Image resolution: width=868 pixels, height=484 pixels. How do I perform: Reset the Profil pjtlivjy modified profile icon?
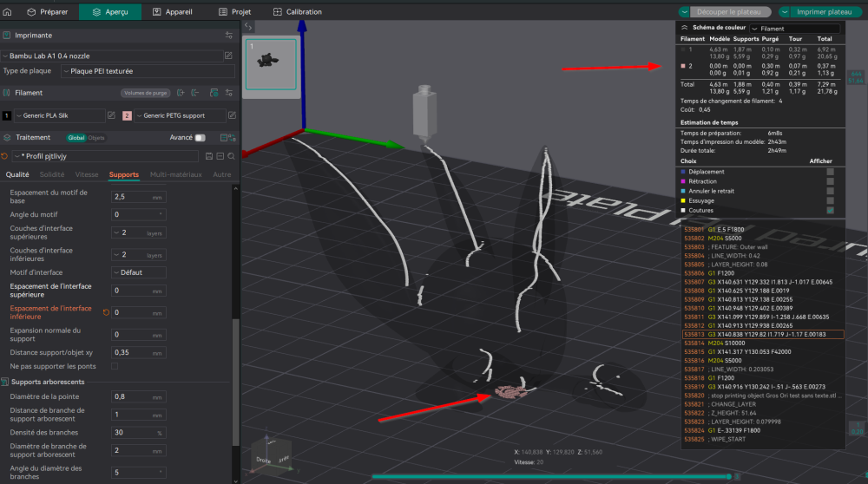[x=5, y=156]
